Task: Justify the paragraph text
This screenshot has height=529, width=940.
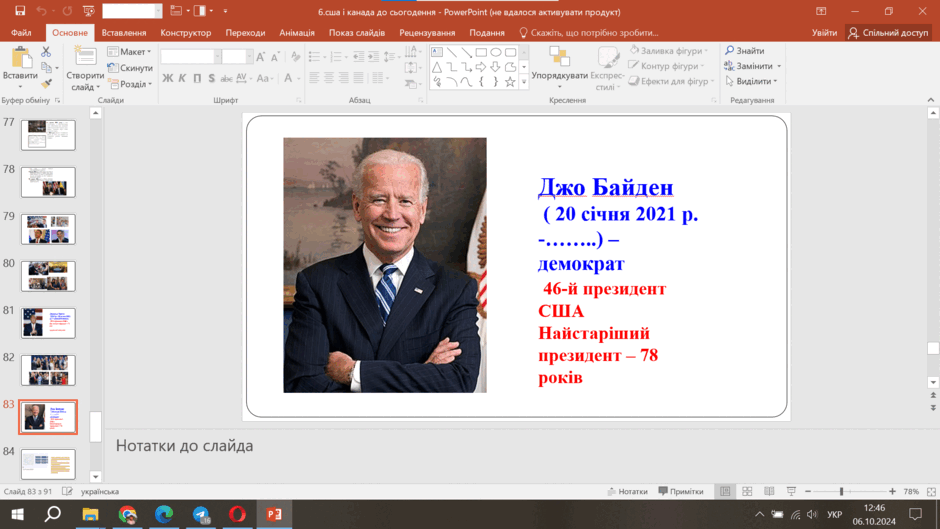Action: (358, 77)
